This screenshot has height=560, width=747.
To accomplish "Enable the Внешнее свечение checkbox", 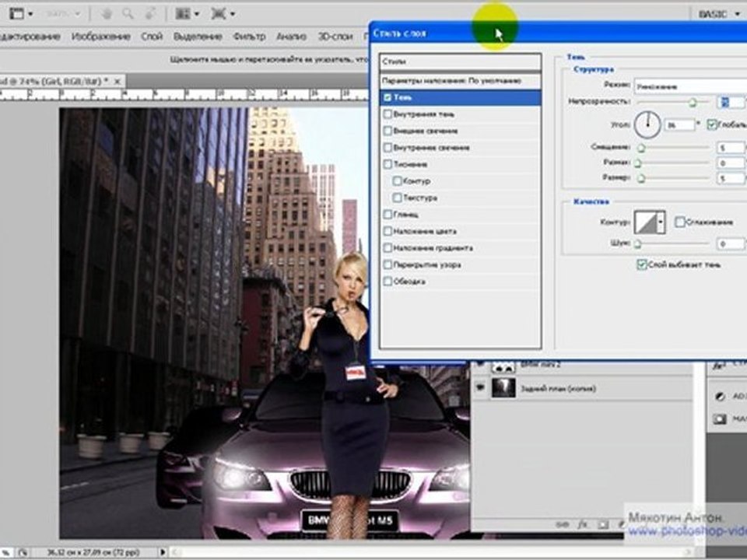I will point(388,131).
